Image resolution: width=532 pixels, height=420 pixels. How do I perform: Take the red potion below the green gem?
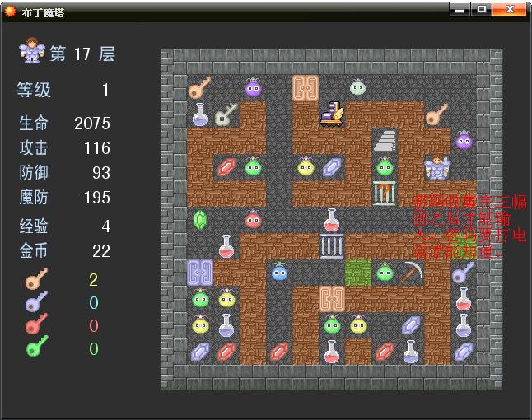pos(226,246)
